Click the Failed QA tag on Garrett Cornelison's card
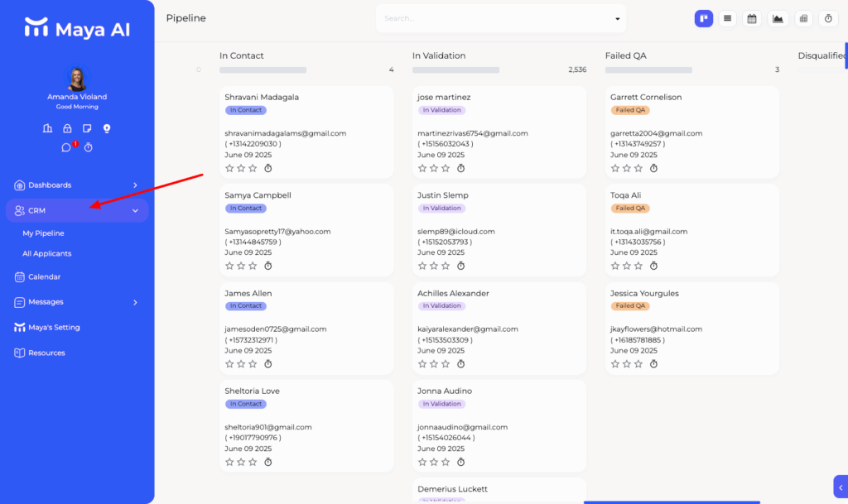This screenshot has height=504, width=848. tap(630, 110)
